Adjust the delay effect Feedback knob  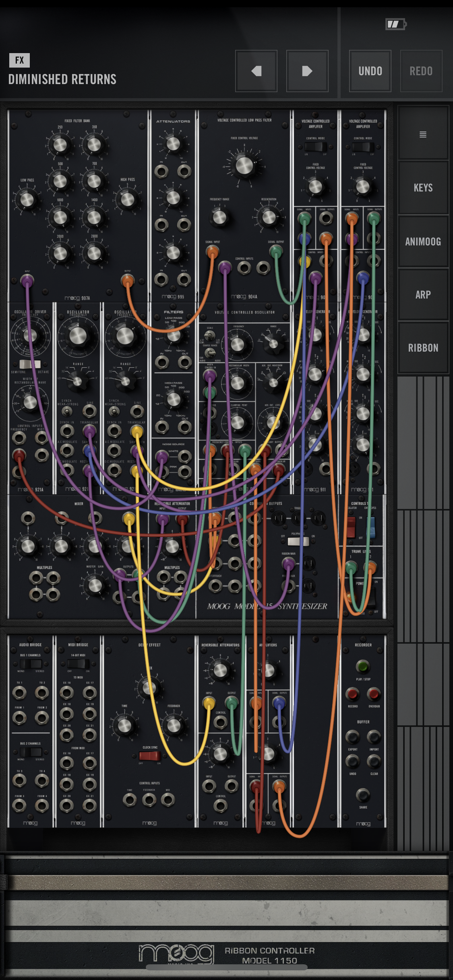tap(174, 726)
